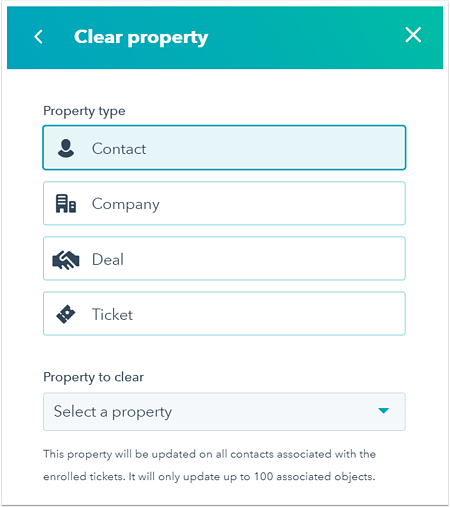Open the Select a property dropdown

click(224, 412)
